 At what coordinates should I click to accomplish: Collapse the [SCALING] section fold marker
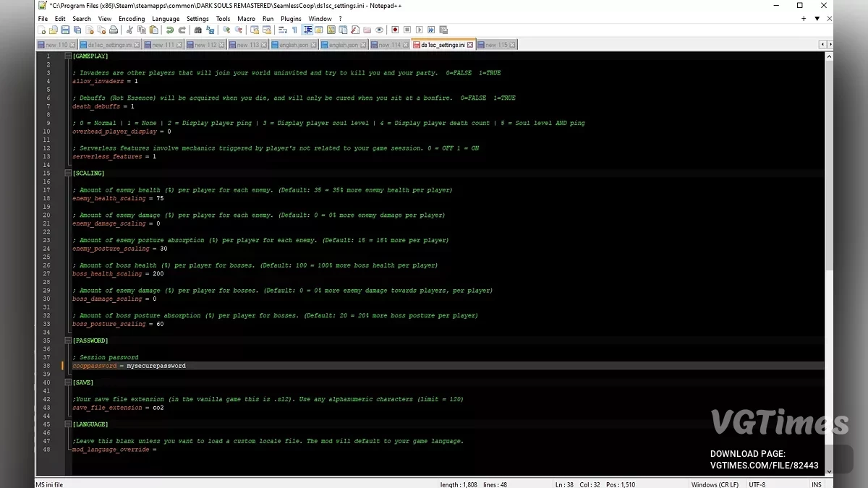(x=69, y=173)
